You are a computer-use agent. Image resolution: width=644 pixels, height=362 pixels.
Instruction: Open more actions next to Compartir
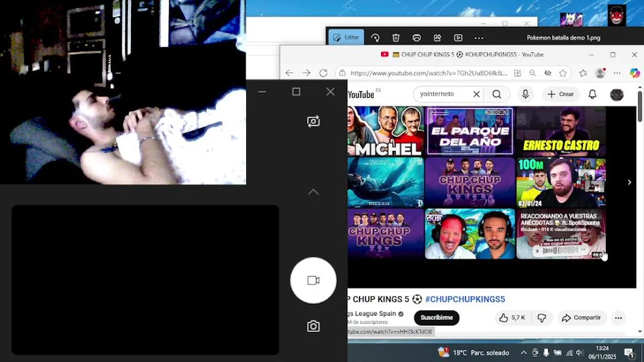point(618,318)
